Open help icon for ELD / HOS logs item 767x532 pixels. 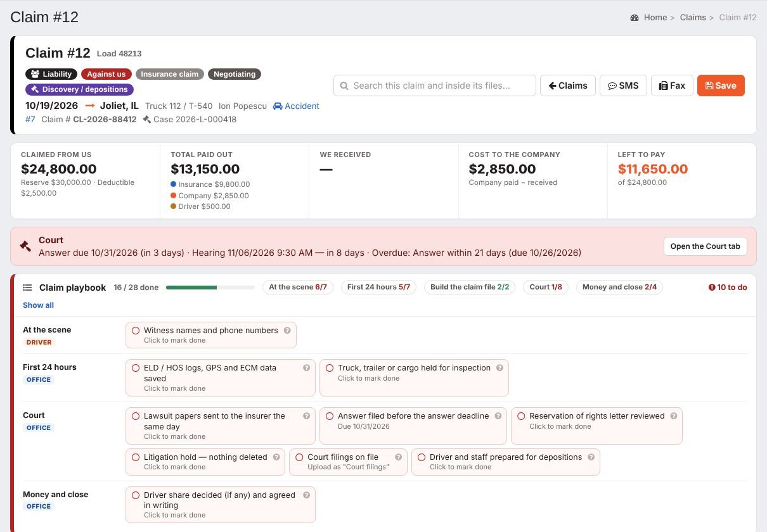[306, 368]
